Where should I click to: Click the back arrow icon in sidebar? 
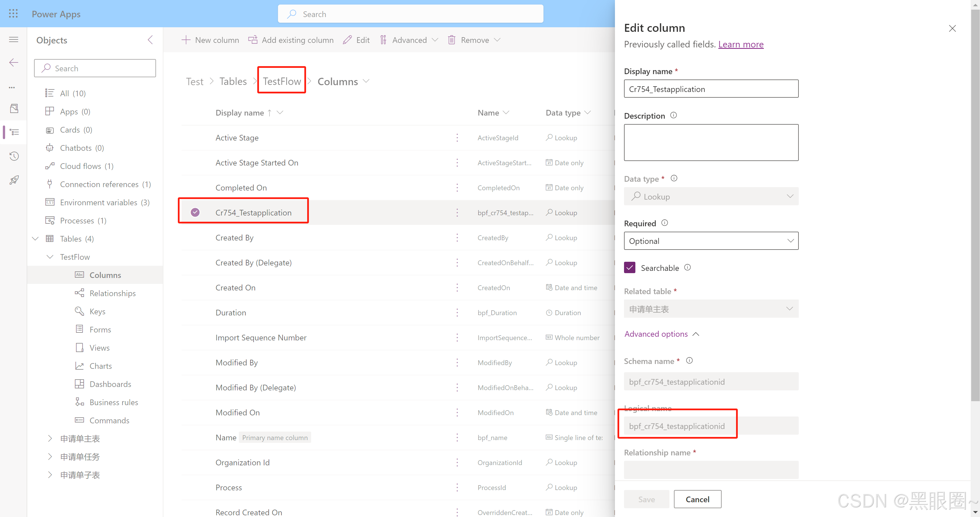click(x=13, y=62)
